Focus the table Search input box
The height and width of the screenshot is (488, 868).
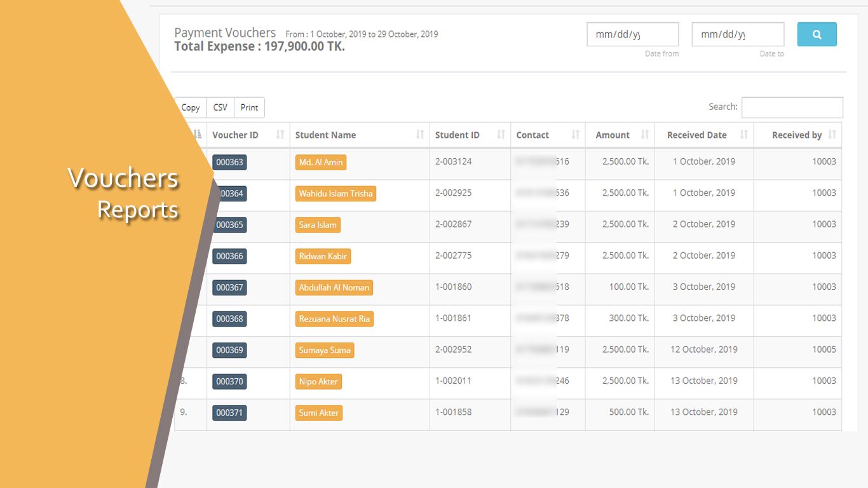792,107
